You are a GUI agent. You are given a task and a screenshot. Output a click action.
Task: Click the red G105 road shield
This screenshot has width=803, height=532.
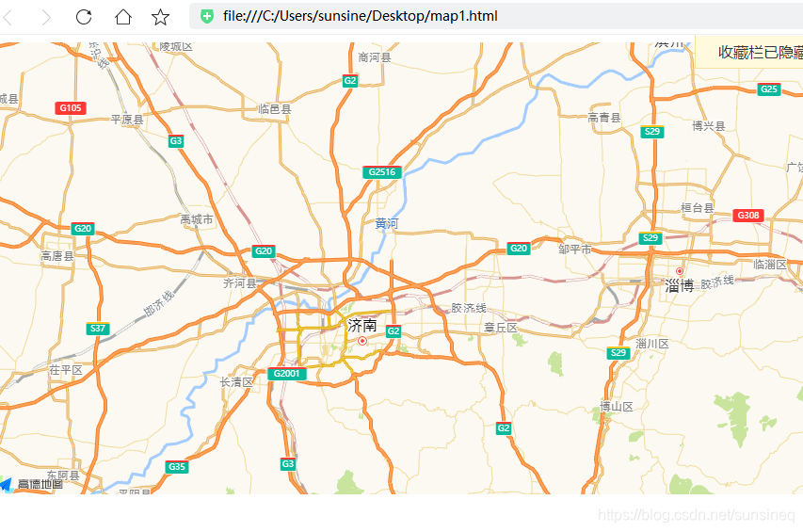point(71,108)
